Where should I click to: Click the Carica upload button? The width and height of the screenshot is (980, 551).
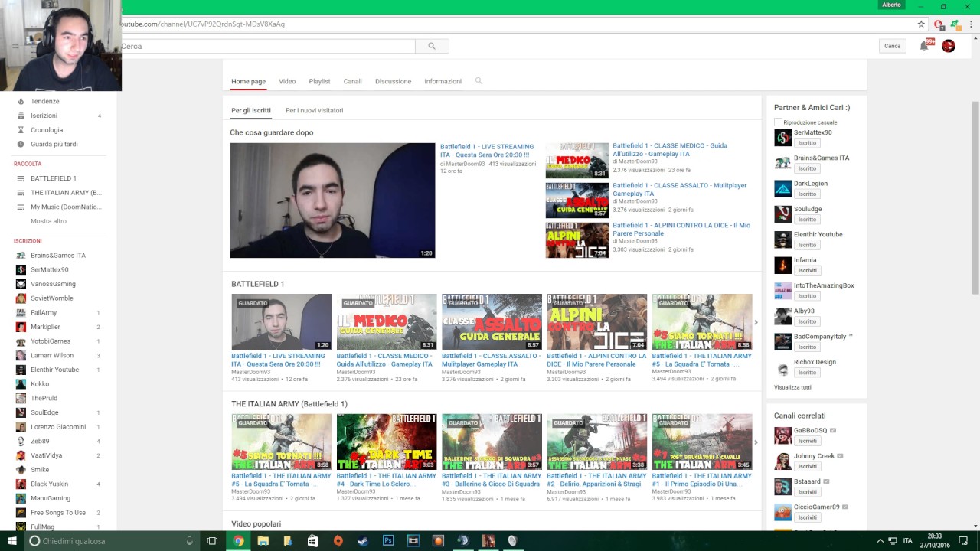click(893, 46)
